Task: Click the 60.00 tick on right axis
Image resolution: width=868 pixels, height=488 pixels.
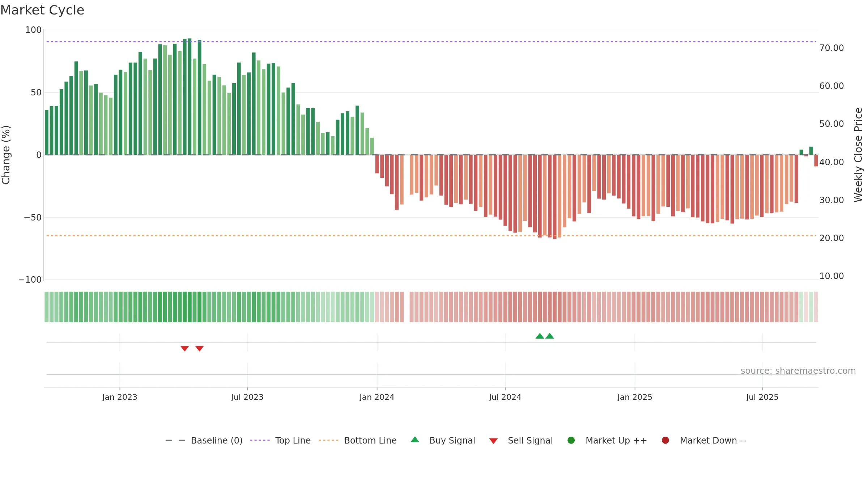Action: (x=832, y=86)
